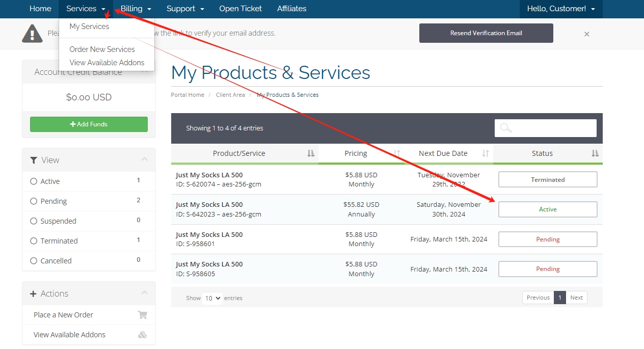The height and width of the screenshot is (349, 644).
Task: Dismiss the email verification alert with X
Action: (x=586, y=34)
